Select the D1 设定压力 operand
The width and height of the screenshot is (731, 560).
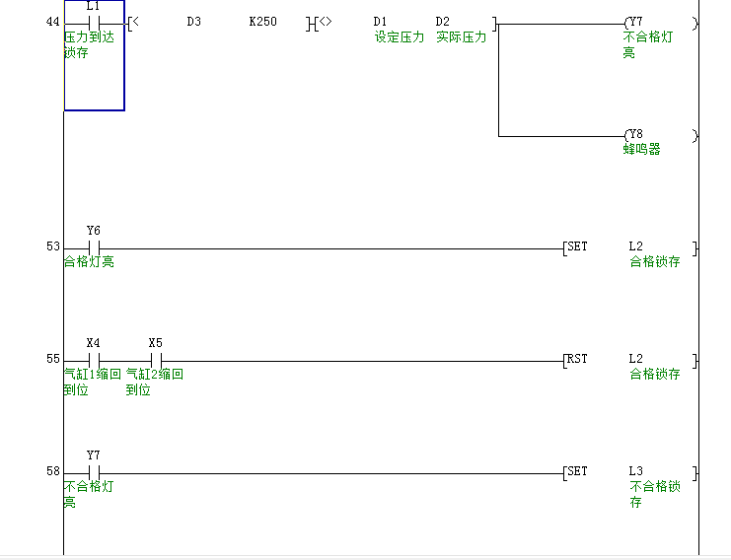381,22
